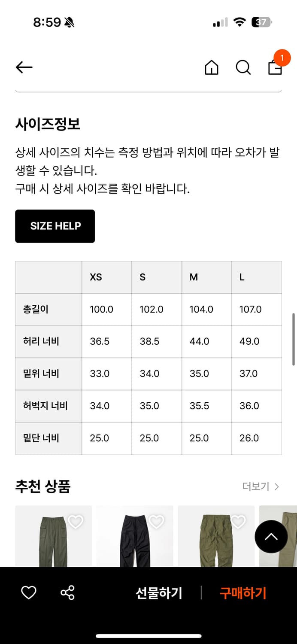Tap the share icon in bottom bar
Screen dimensions: 297x644
click(67, 593)
